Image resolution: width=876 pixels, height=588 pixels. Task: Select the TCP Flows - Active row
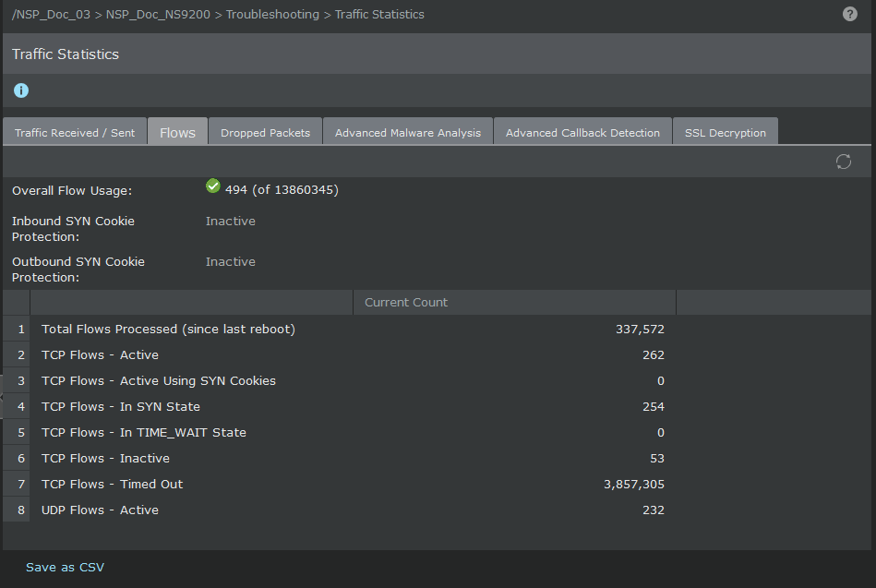[x=437, y=355]
